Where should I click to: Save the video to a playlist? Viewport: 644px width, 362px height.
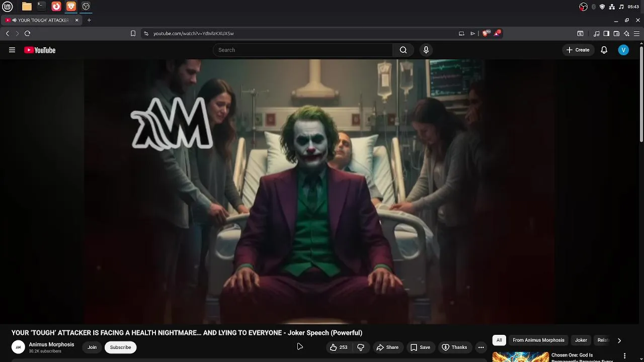pyautogui.click(x=420, y=347)
